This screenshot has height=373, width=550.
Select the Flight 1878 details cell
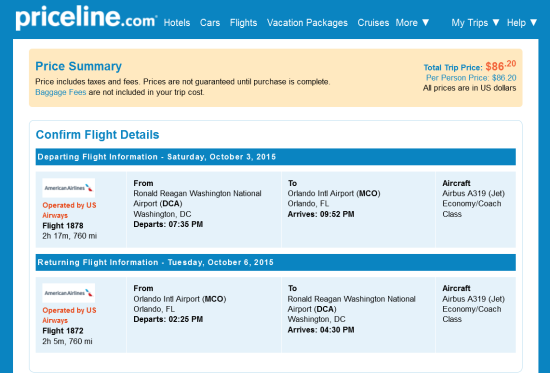tap(81, 209)
